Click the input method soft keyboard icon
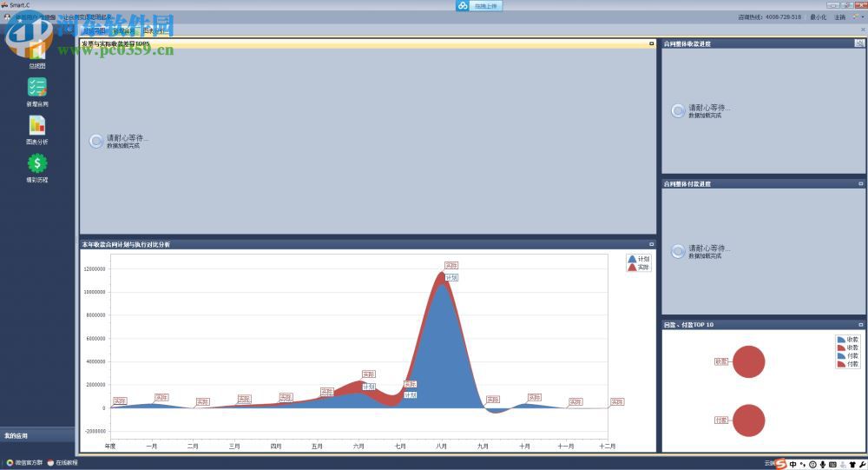The image size is (868, 470). pyautogui.click(x=832, y=465)
